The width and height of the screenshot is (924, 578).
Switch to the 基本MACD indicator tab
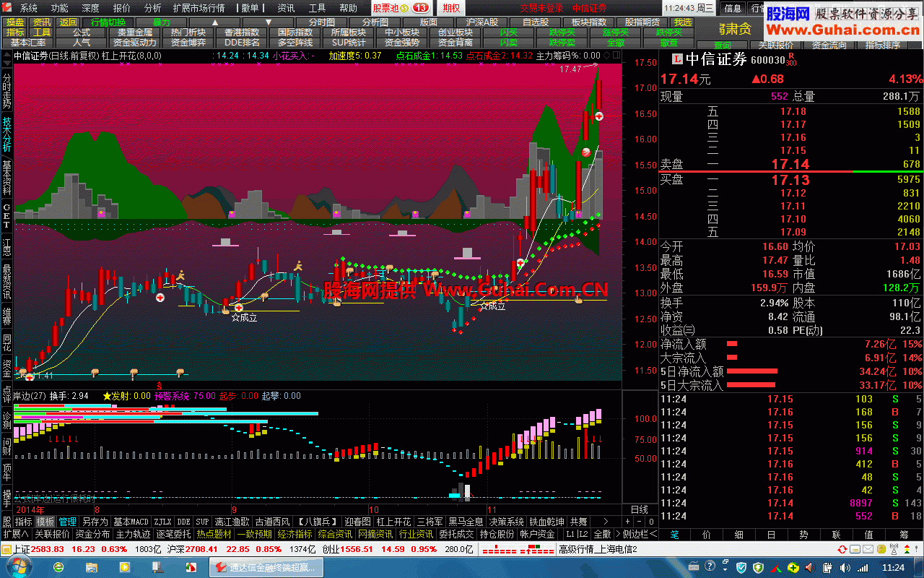coord(131,521)
